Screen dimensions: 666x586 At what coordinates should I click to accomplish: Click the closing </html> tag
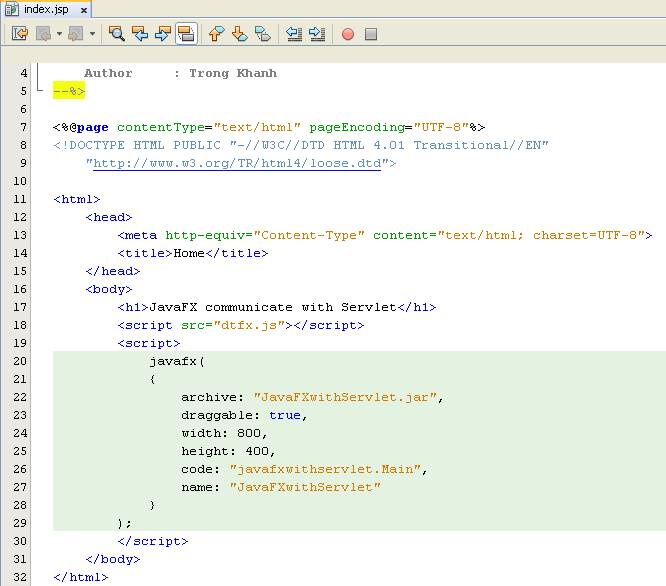tap(81, 577)
